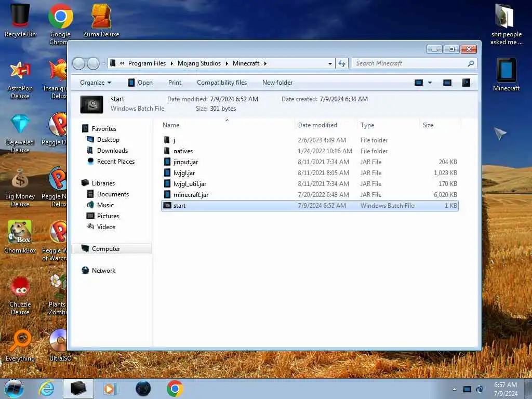
Task: Open view options dropdown arrow
Action: point(430,83)
